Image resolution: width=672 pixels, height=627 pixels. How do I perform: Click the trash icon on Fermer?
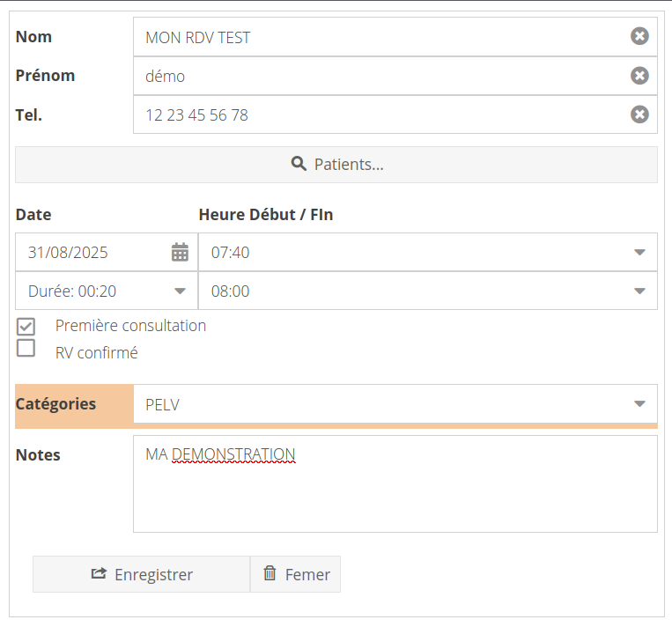coord(270,574)
